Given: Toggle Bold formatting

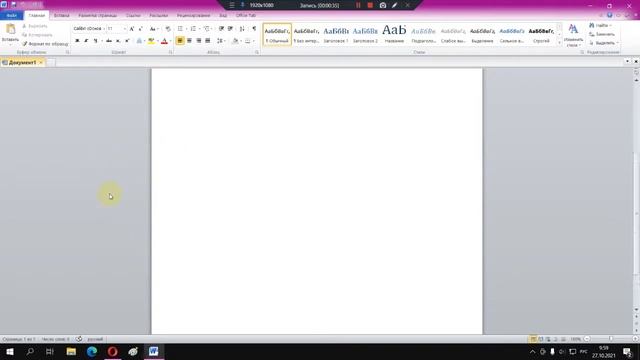Looking at the screenshot, I should tap(77, 41).
